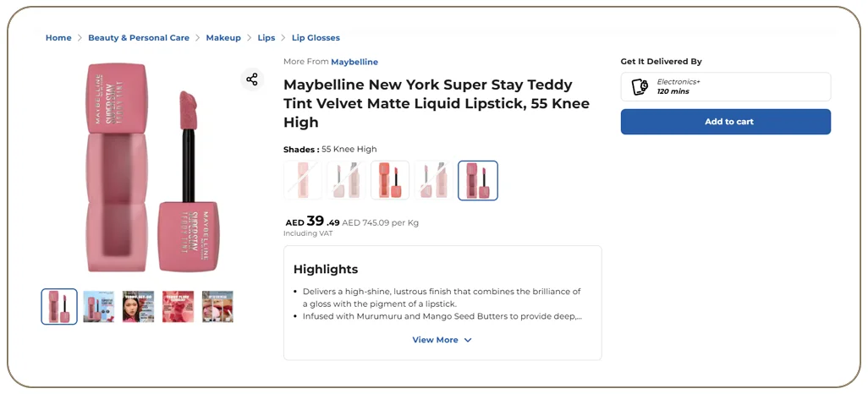Viewport: 868px width, 394px height.
Task: Choose the coral orange shade swatch
Action: tap(390, 180)
